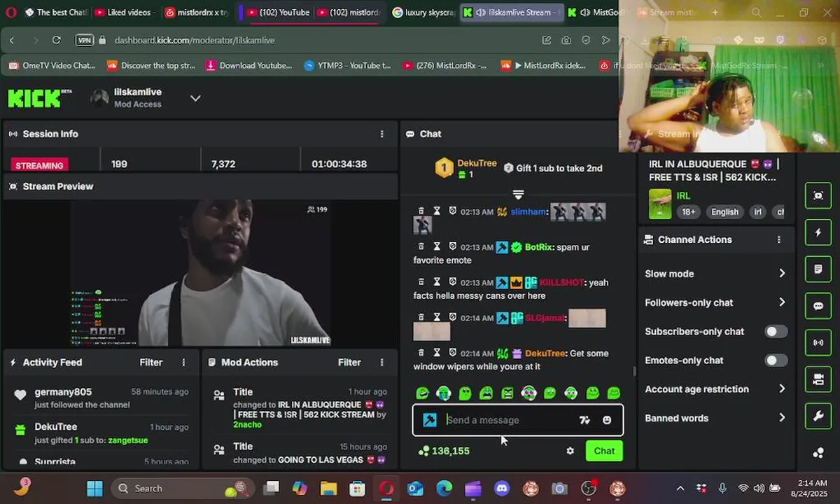This screenshot has height=504, width=840.
Task: Open chat settings gear next to Chat button
Action: click(x=570, y=451)
